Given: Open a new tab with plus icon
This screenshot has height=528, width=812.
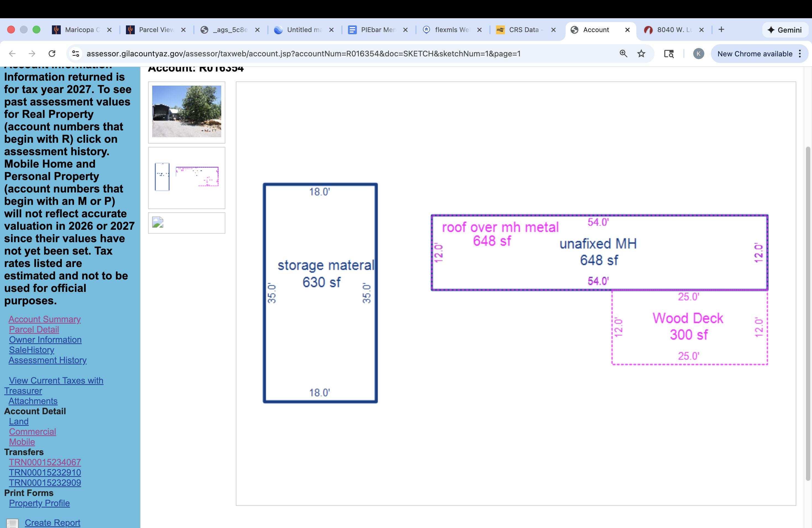Looking at the screenshot, I should (x=721, y=30).
